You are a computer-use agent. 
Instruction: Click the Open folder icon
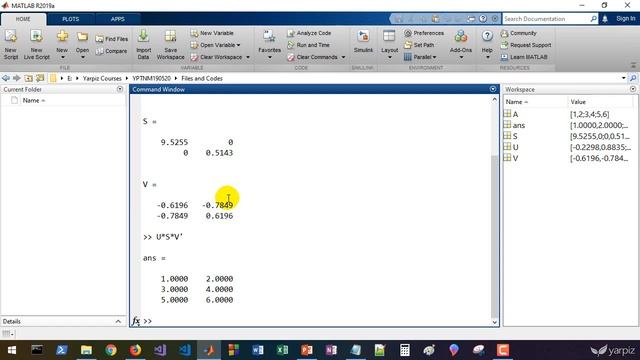point(82,38)
